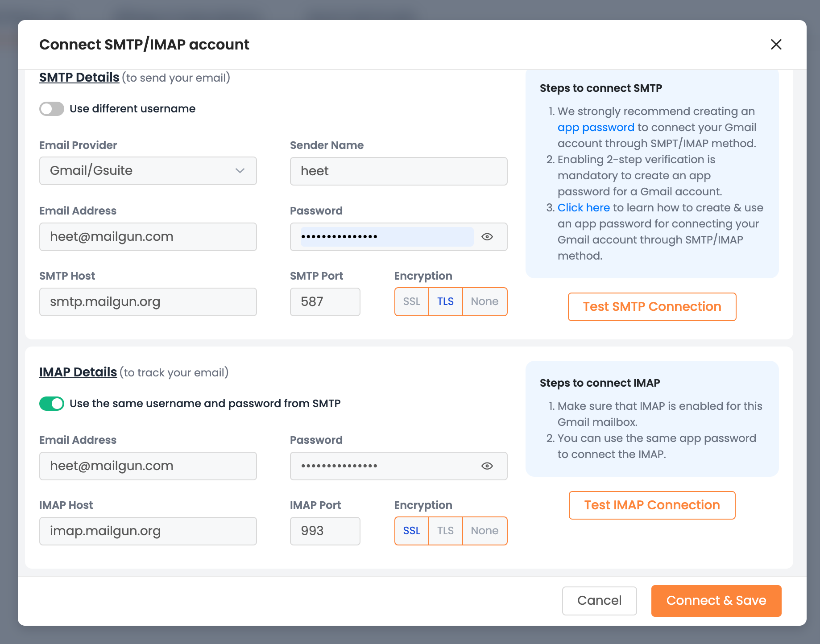Open the Email Provider dropdown

(148, 171)
